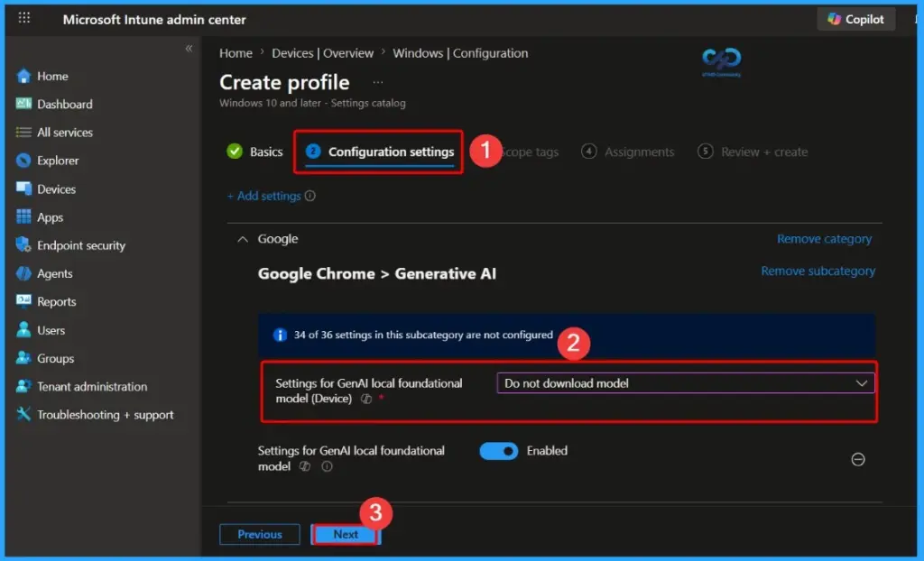This screenshot has height=561, width=924.
Task: Switch to the Review + create tab
Action: tap(753, 152)
